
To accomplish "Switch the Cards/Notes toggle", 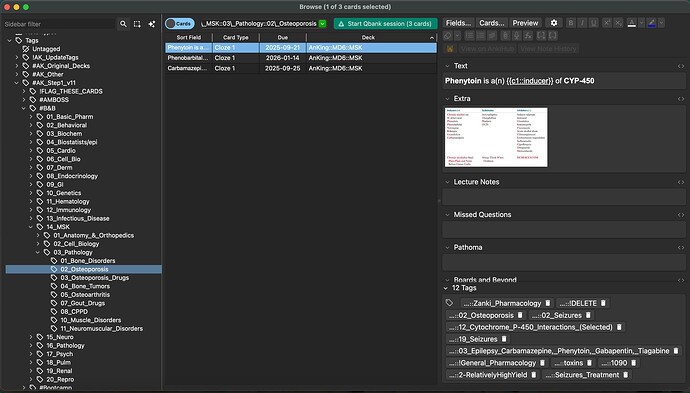I will [x=180, y=24].
